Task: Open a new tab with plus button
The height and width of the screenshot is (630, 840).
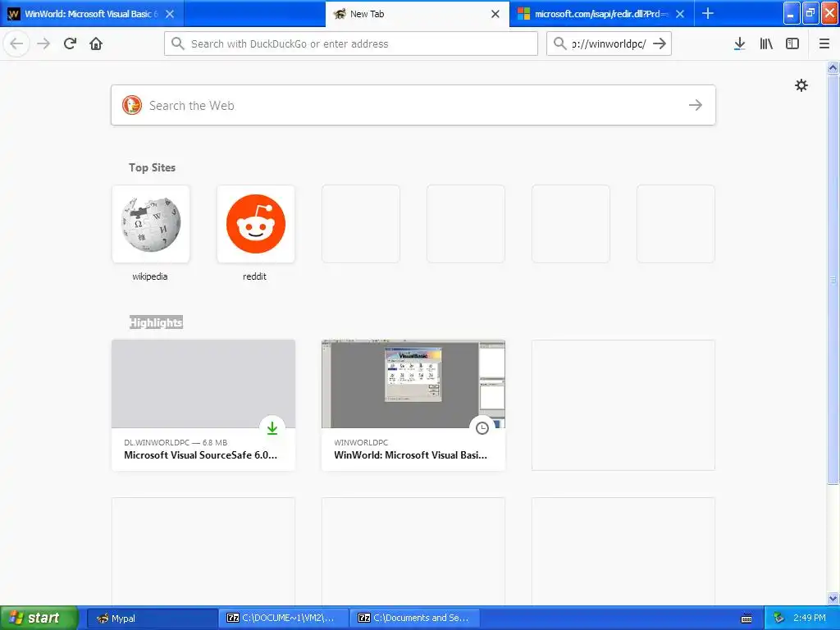Action: (708, 13)
